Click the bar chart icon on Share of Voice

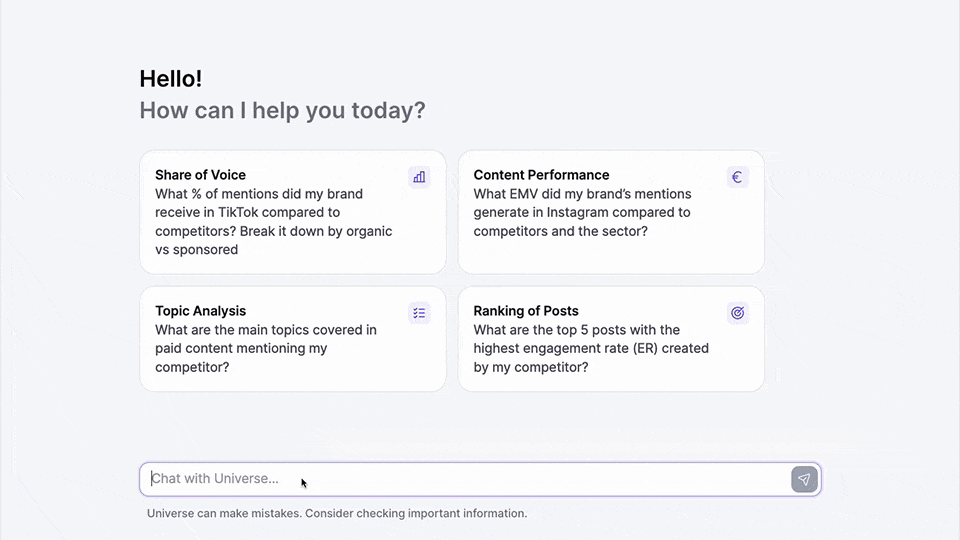click(x=419, y=177)
